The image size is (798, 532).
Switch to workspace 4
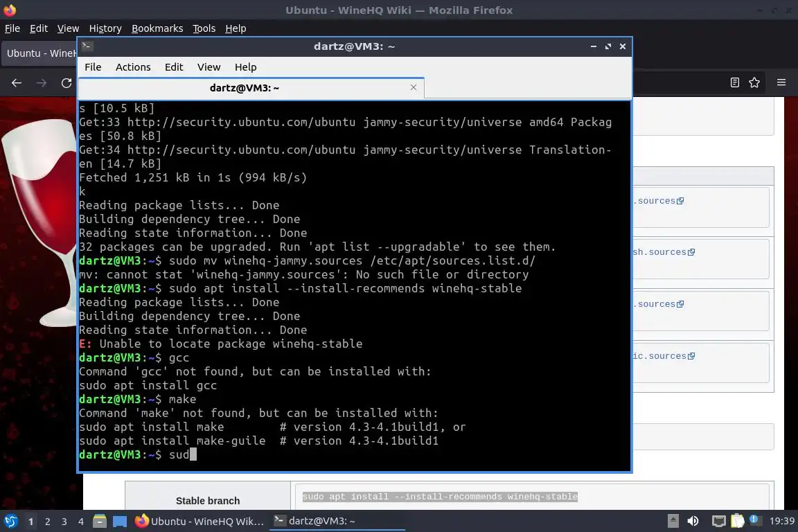pyautogui.click(x=81, y=522)
